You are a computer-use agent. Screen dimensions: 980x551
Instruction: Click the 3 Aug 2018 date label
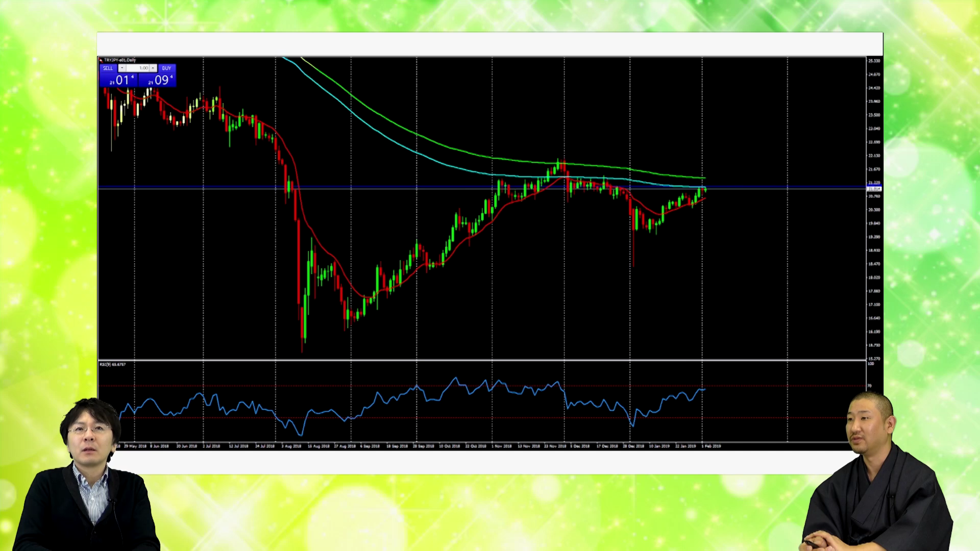(x=291, y=446)
